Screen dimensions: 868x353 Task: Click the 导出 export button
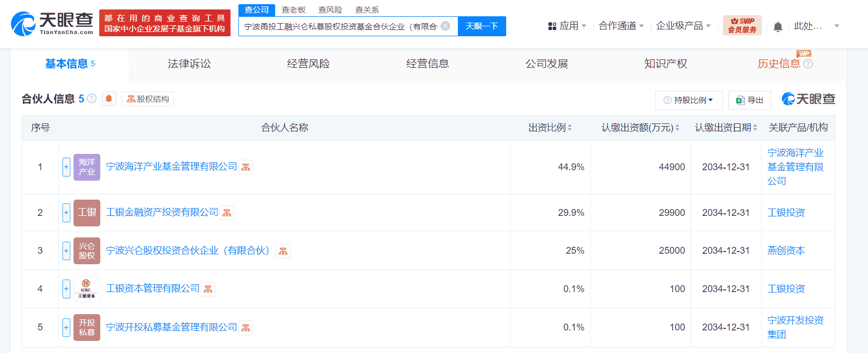(749, 100)
